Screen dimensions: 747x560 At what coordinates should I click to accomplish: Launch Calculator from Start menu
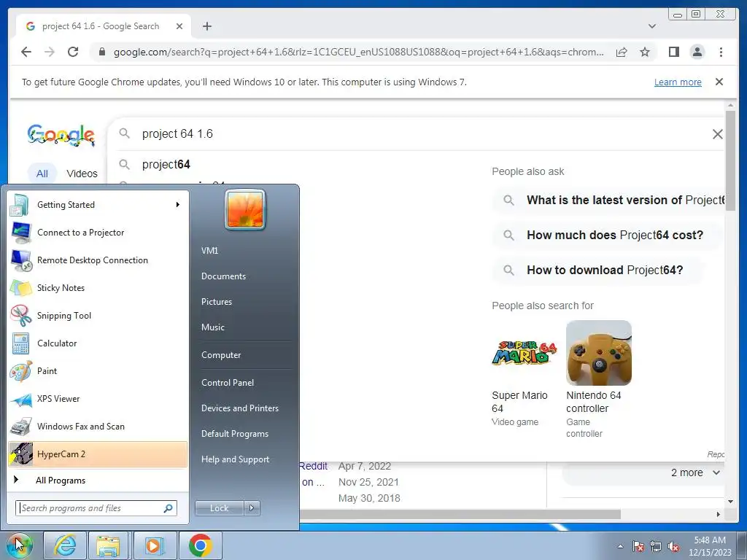(x=98, y=343)
